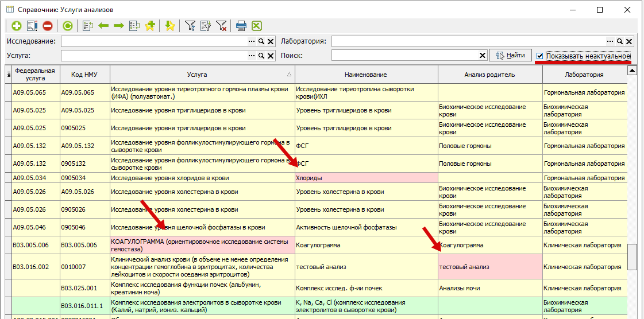Export to Excel with the green X icon
Screen dimensions: 644x319
257,26
